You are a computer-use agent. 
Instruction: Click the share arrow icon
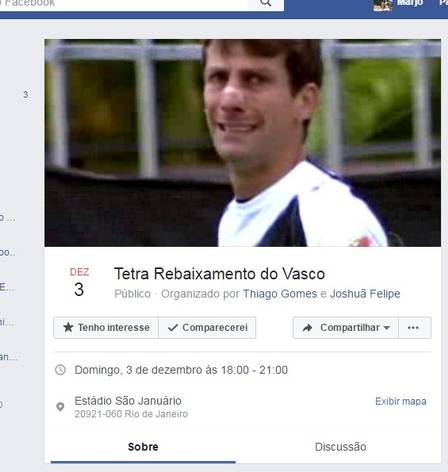pos(307,328)
